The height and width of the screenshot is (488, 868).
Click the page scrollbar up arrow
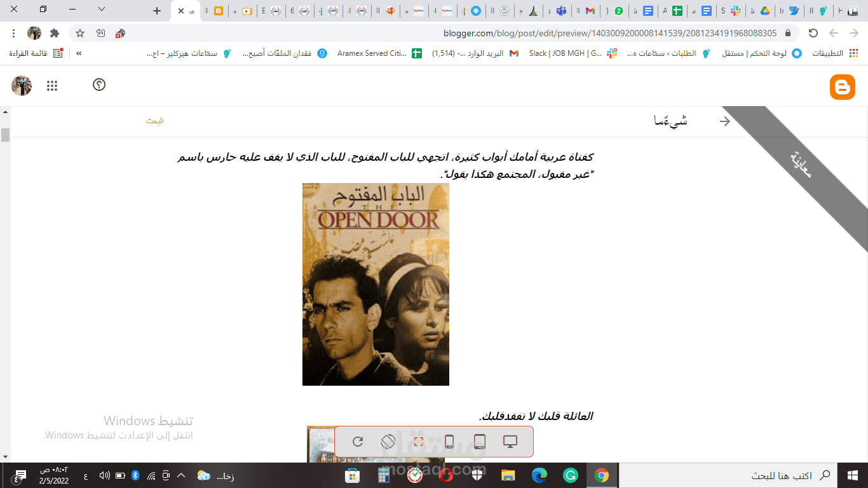click(5, 112)
